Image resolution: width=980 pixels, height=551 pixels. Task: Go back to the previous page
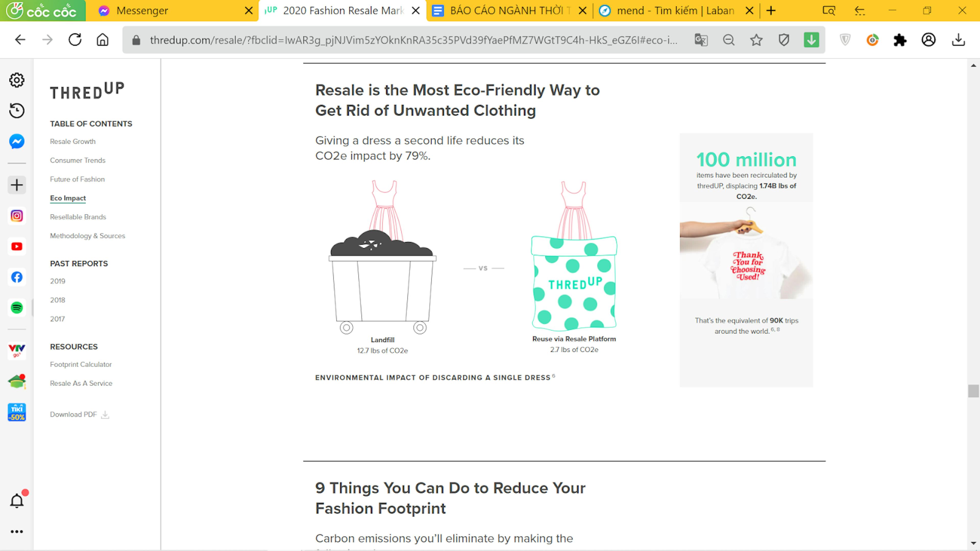[20, 40]
